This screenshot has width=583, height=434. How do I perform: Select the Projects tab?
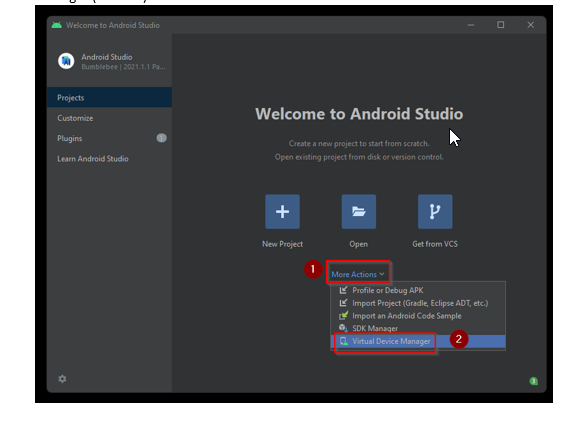tap(109, 98)
